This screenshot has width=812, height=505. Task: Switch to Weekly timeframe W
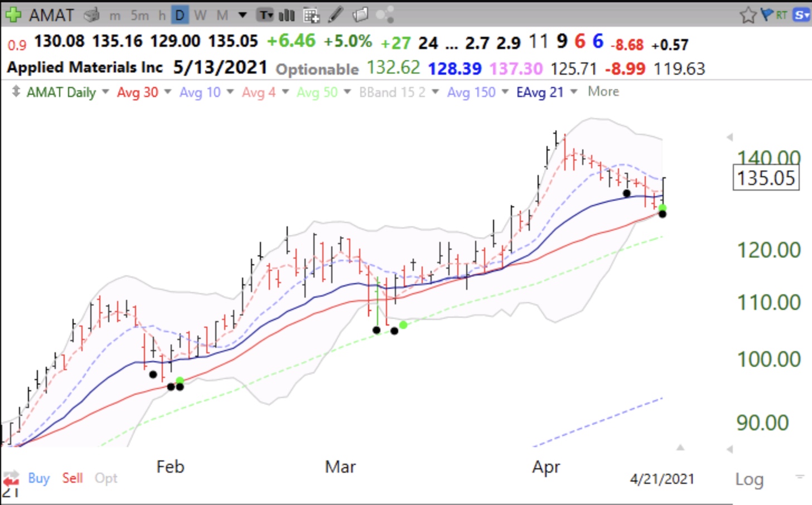pos(200,15)
